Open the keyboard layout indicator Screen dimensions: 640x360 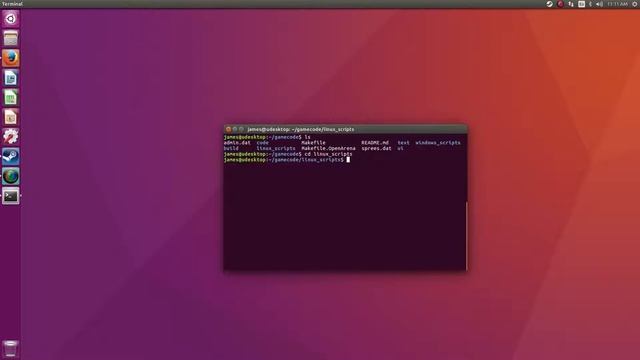click(581, 4)
